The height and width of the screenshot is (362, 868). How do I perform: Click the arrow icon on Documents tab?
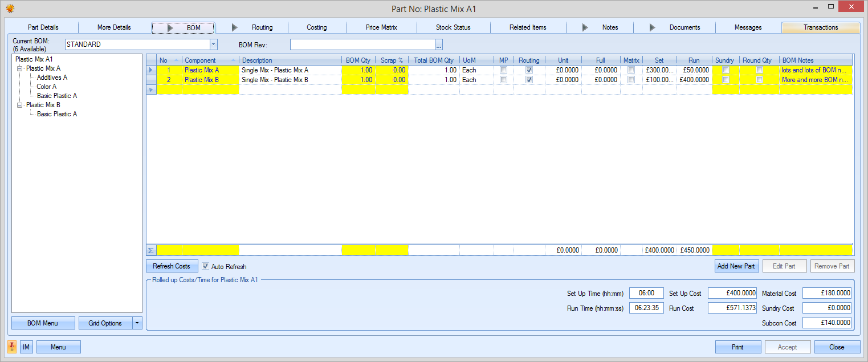tap(653, 27)
